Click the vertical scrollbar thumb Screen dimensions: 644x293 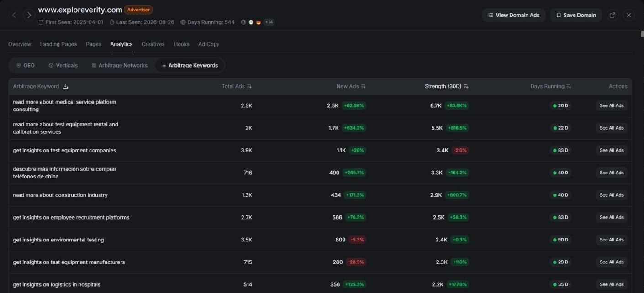tap(642, 34)
